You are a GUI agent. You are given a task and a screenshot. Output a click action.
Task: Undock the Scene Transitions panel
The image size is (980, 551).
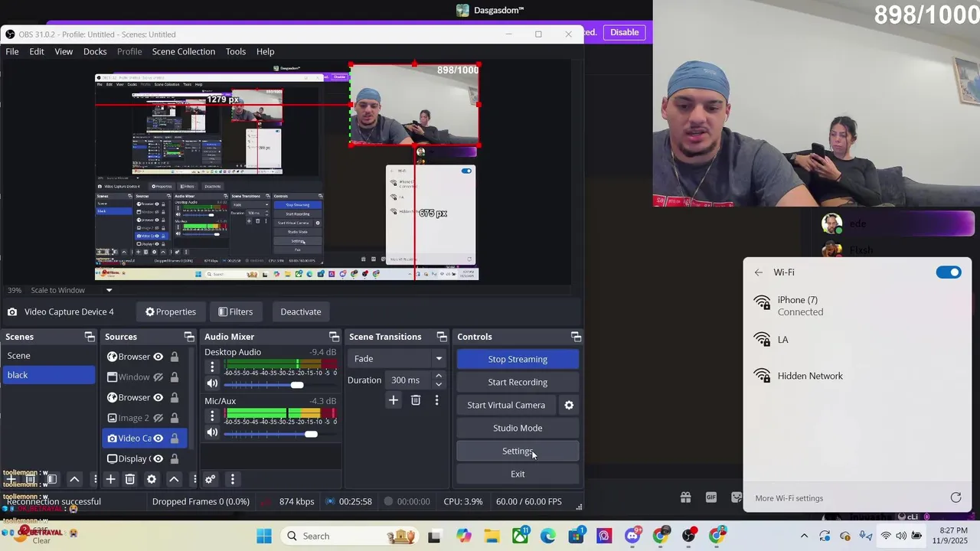(x=442, y=337)
